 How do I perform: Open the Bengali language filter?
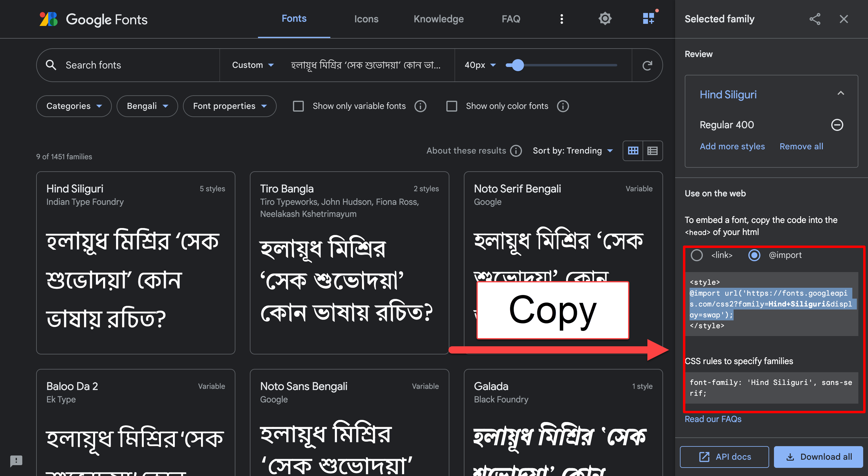point(147,106)
